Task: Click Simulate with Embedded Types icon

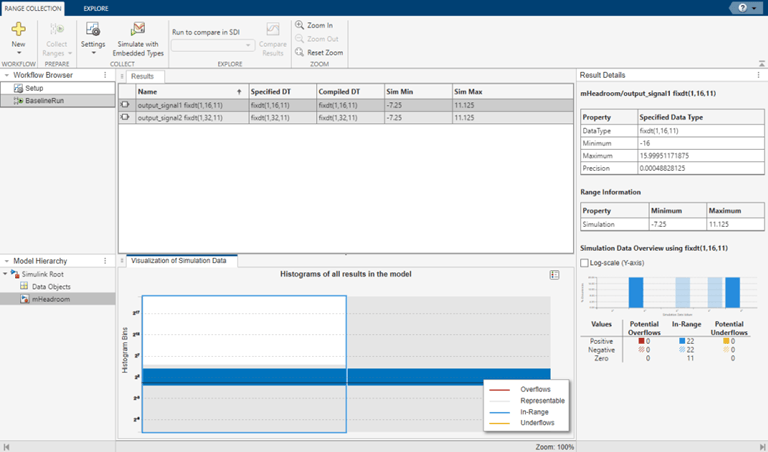Action: [x=138, y=29]
